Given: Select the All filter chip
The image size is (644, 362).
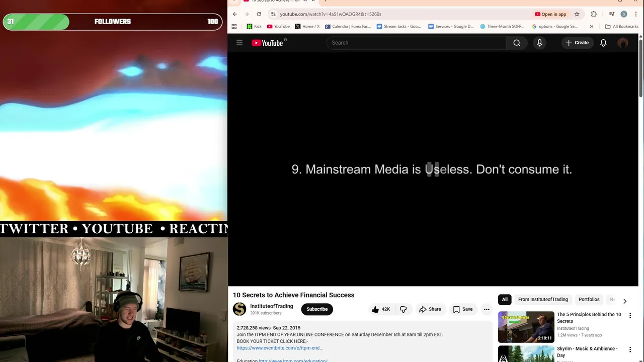Looking at the screenshot, I should (505, 299).
